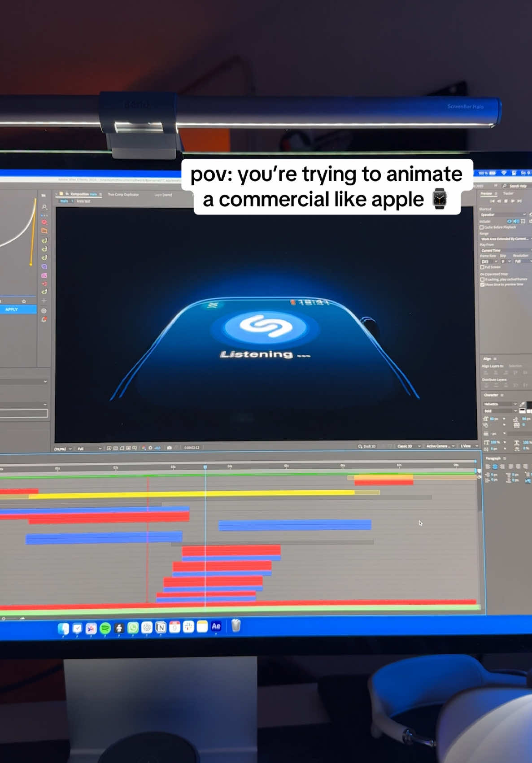
Task: Click the gear icon in left plugin strip
Action: point(44,310)
